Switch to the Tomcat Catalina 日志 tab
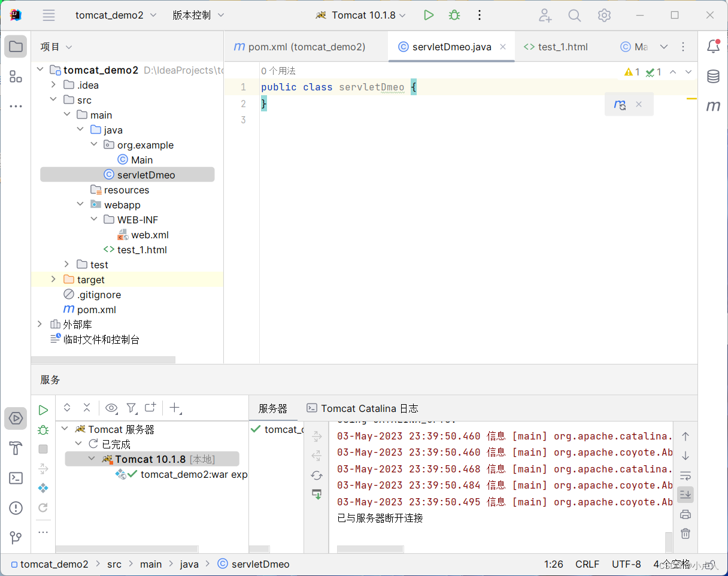 pos(362,408)
